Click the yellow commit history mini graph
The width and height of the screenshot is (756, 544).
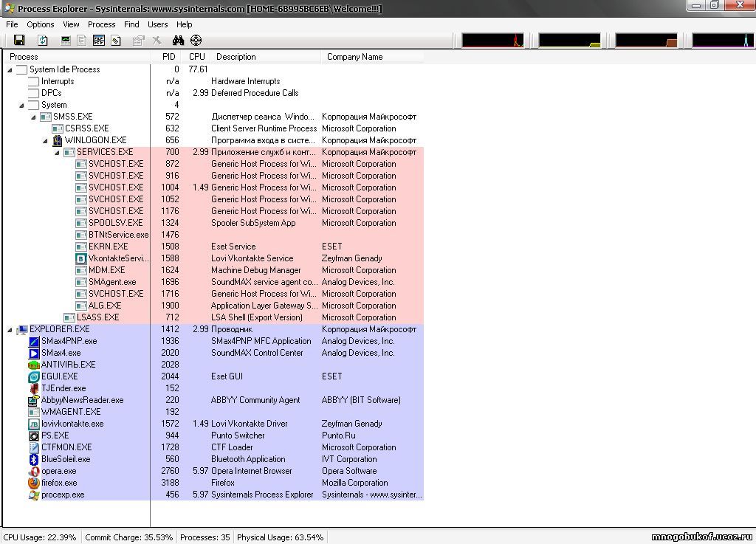[x=569, y=40]
